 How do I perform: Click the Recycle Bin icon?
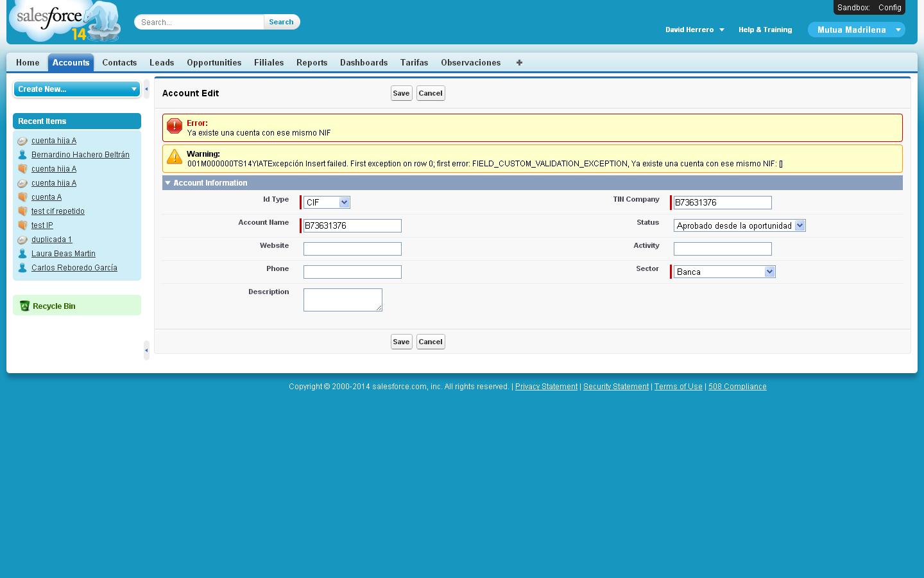tap(24, 306)
